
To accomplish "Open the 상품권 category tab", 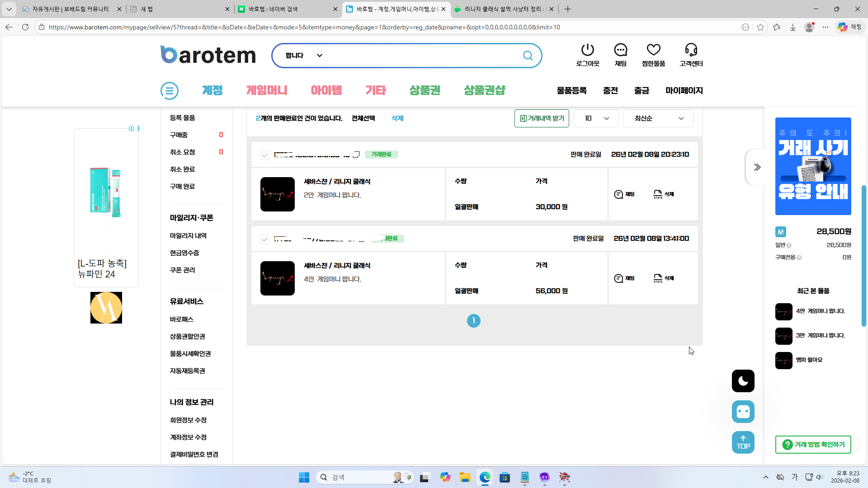I will tap(425, 90).
